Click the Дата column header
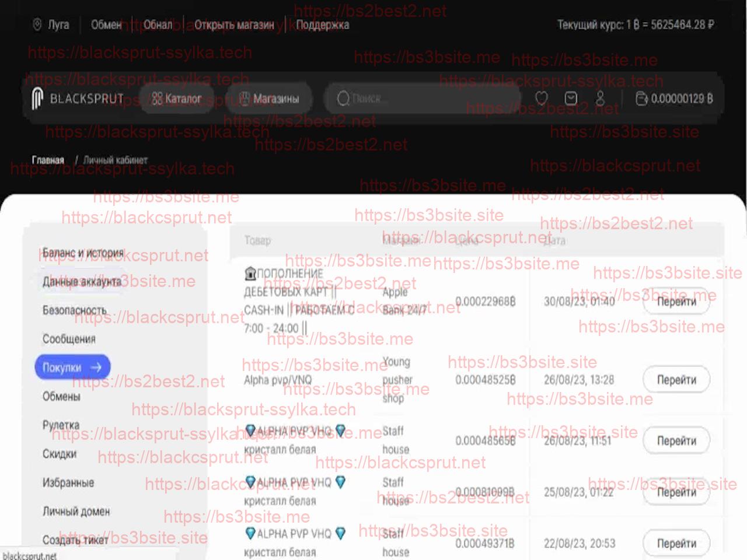This screenshot has width=747, height=560. (x=554, y=240)
